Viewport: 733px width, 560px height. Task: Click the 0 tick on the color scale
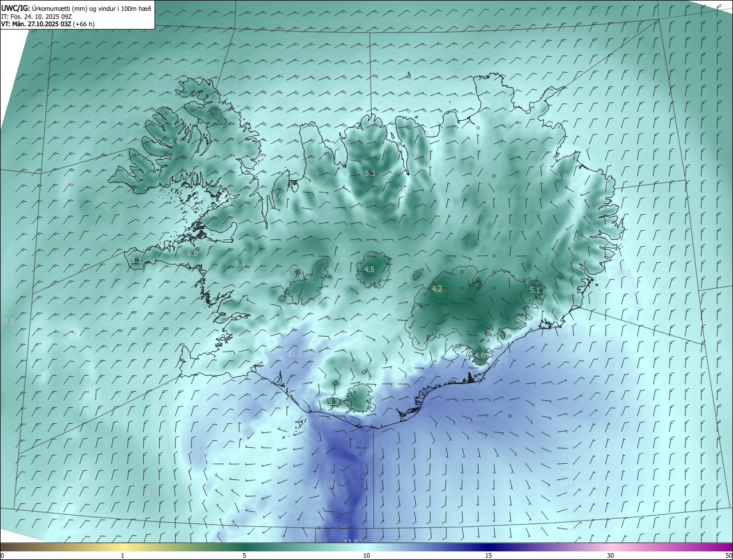[x=2, y=555]
